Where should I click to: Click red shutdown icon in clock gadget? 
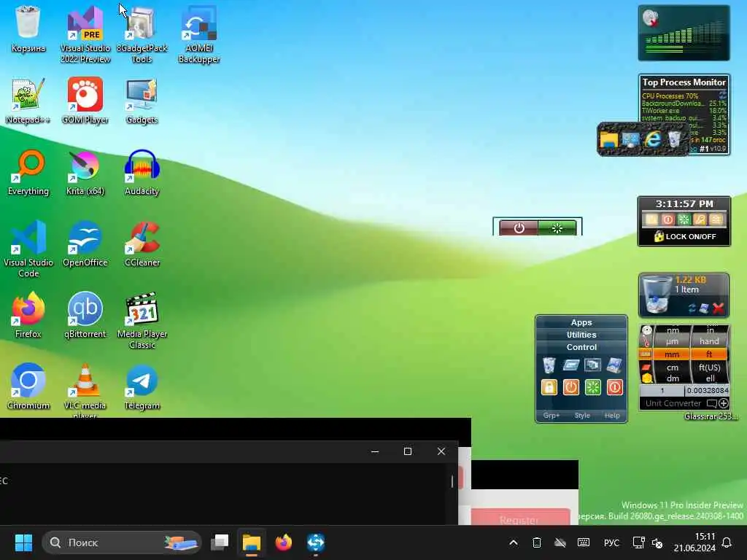tap(668, 219)
